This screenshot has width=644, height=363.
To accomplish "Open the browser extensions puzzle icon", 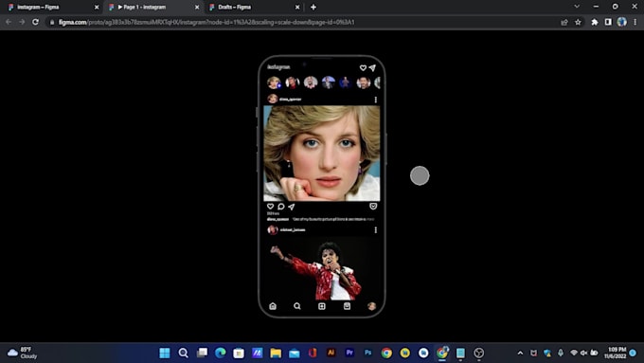I will pyautogui.click(x=595, y=22).
